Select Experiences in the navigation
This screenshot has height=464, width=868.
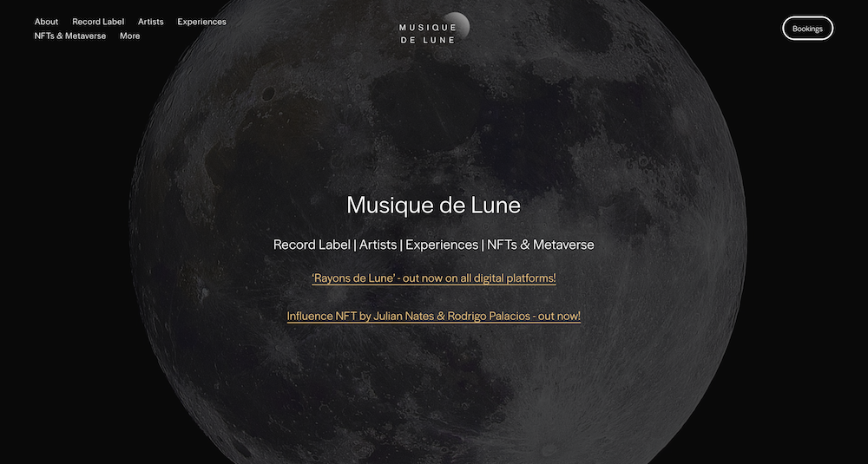coord(201,22)
